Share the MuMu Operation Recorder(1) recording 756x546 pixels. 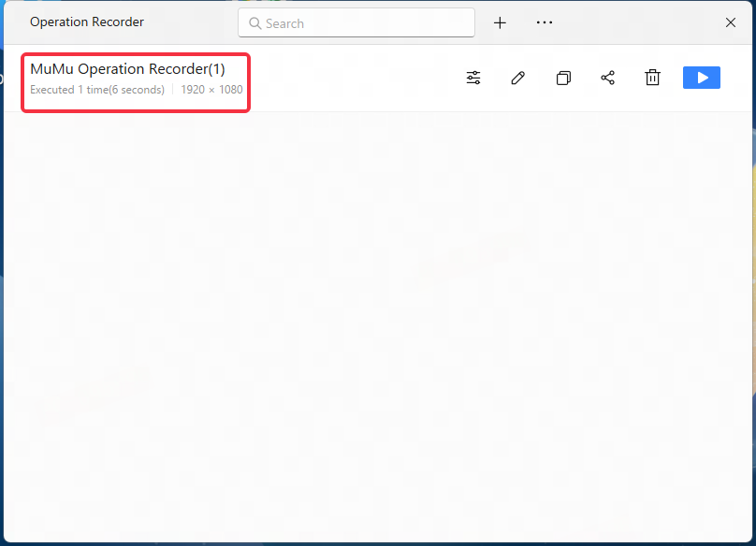pyautogui.click(x=607, y=78)
